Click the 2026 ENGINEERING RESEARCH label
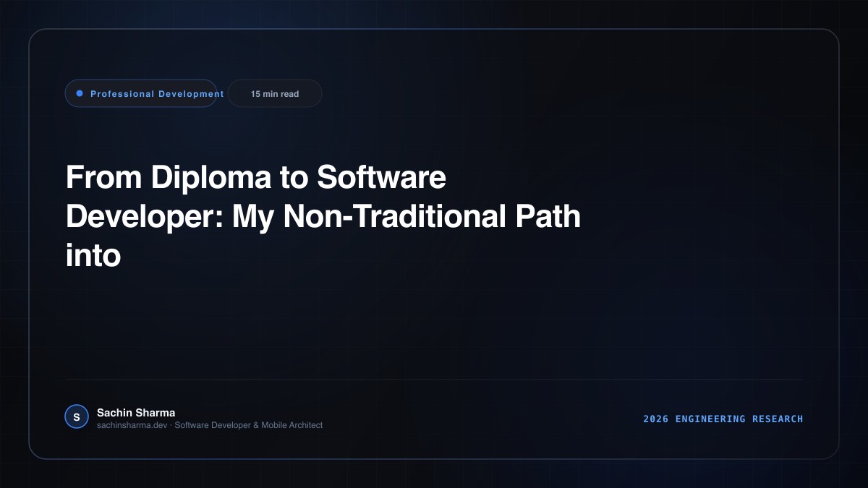The width and height of the screenshot is (868, 488). 723,419
